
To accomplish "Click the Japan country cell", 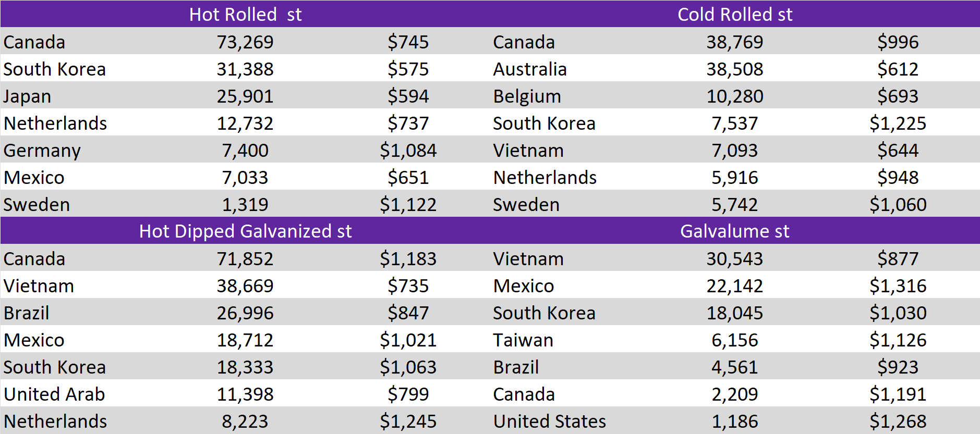I will click(28, 96).
